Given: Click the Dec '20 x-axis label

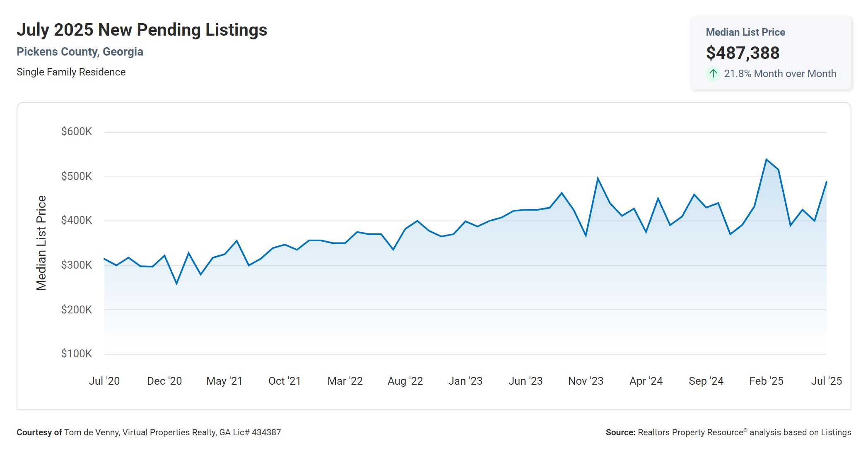Looking at the screenshot, I should click(x=164, y=381).
